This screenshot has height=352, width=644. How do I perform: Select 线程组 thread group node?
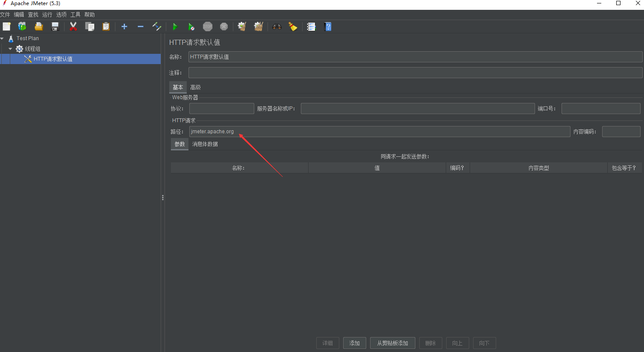tap(32, 49)
